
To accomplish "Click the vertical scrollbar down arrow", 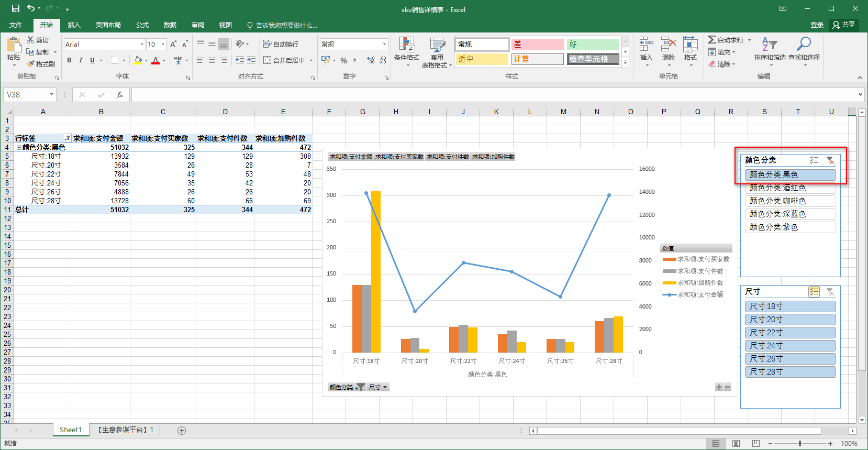I will 862,420.
